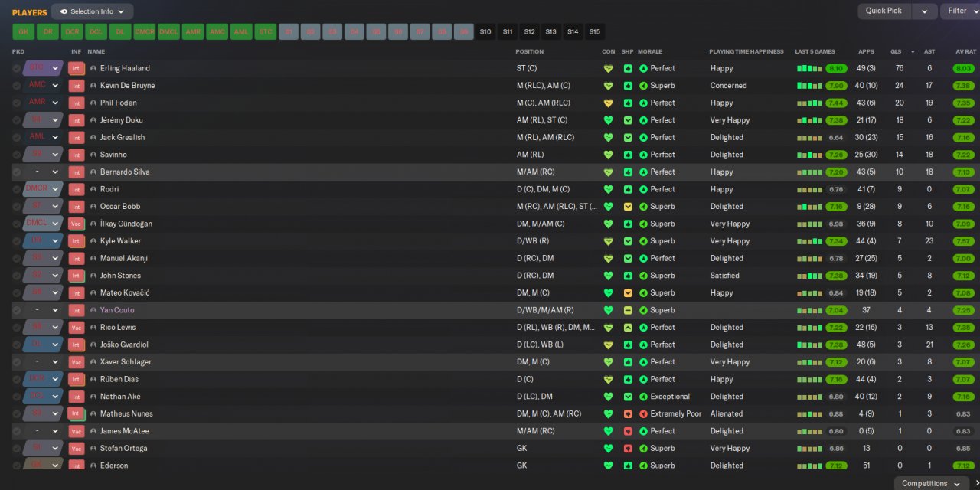Open Erling Haaland's Int info badge

[76, 68]
